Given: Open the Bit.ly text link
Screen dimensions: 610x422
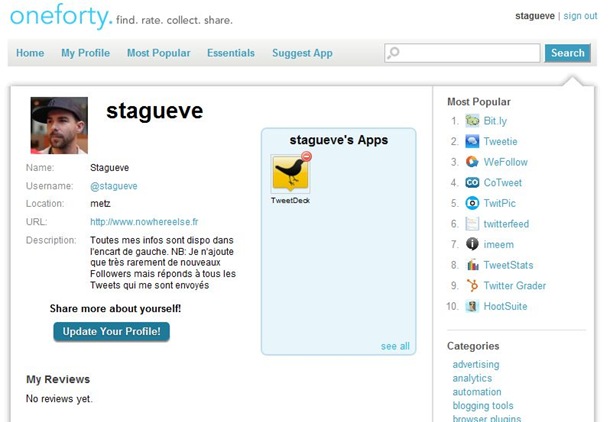Looking at the screenshot, I should 495,121.
